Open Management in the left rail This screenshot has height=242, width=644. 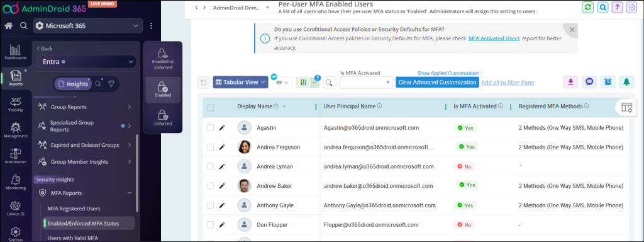16,130
